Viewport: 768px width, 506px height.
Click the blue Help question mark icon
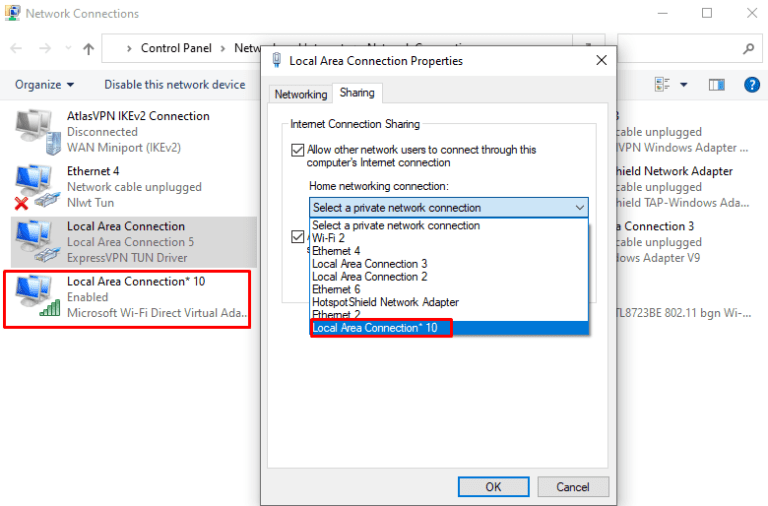pyautogui.click(x=751, y=85)
